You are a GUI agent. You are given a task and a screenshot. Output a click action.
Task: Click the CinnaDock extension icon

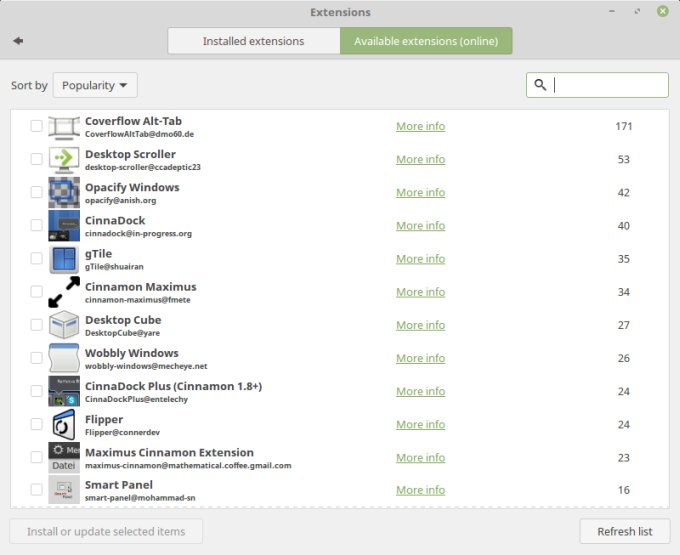click(x=64, y=225)
